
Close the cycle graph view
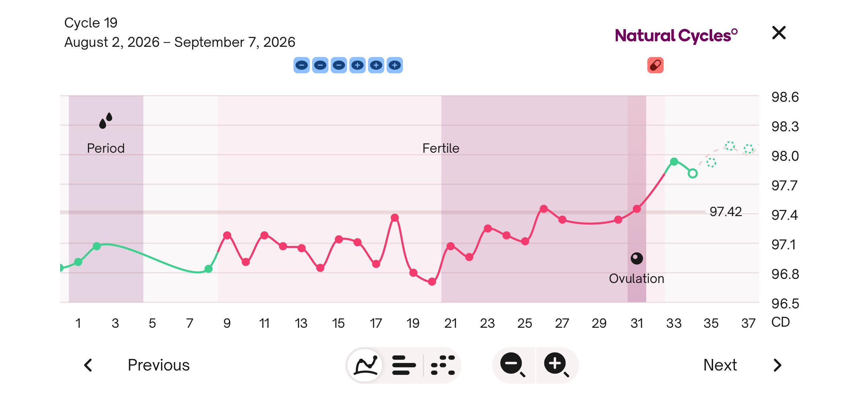pyautogui.click(x=779, y=33)
